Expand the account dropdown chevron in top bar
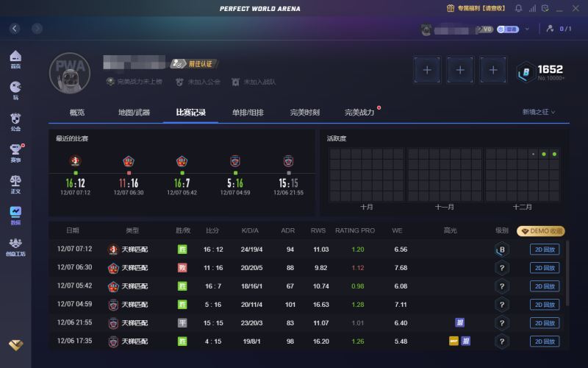Screen dimensions: 588x368 click(527, 29)
